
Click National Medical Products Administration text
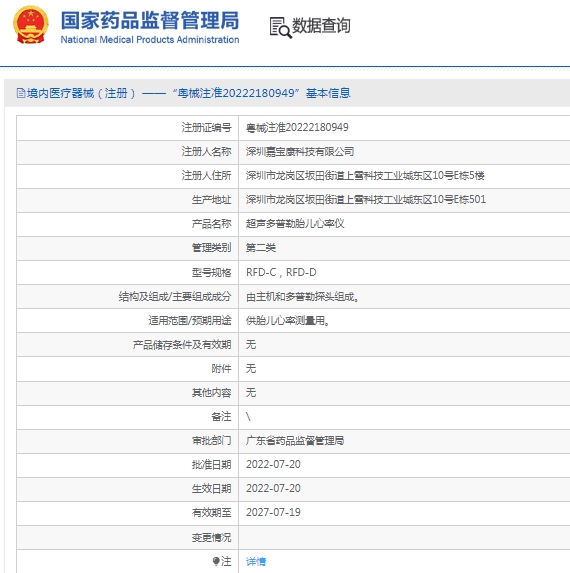coord(150,39)
